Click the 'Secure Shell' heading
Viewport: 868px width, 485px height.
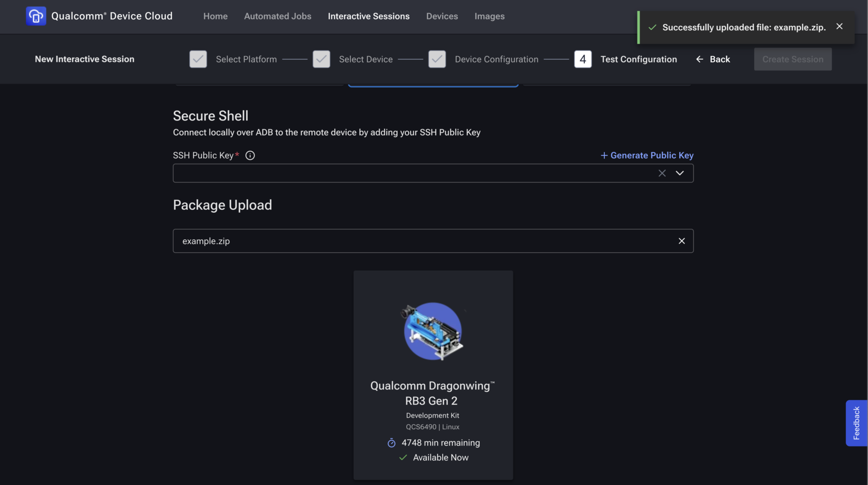(210, 116)
